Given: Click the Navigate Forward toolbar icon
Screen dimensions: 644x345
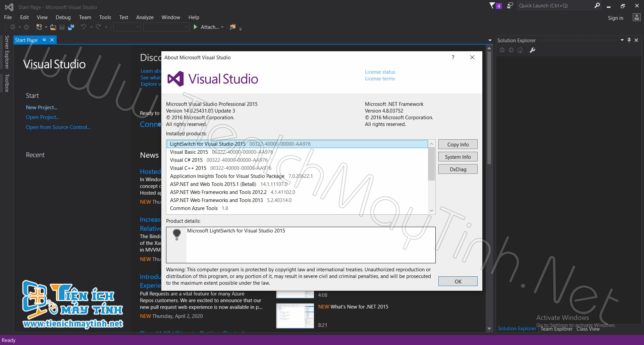Looking at the screenshot, I should [x=26, y=27].
